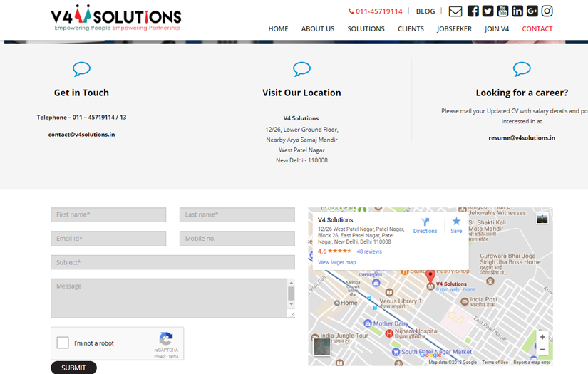Click the SUBMIT button
Viewport: 588px width, 374px height.
click(73, 368)
